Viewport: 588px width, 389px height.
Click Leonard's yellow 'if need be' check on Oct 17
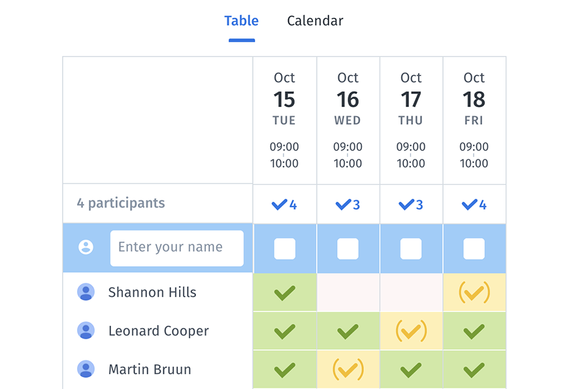tap(411, 331)
